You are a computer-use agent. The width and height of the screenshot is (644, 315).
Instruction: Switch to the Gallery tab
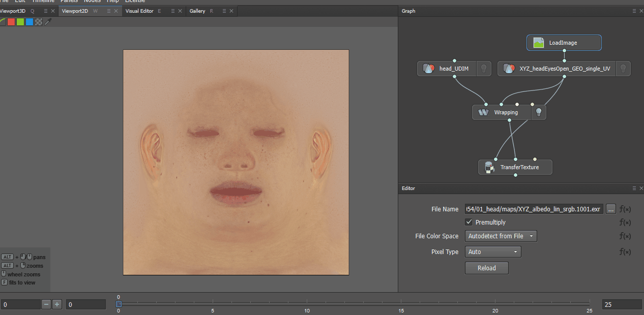pyautogui.click(x=197, y=11)
